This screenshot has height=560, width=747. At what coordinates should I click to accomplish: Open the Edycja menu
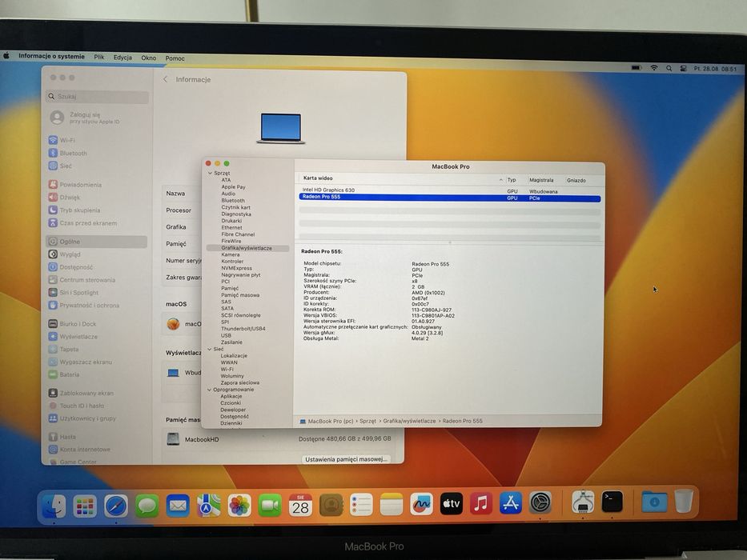point(122,57)
